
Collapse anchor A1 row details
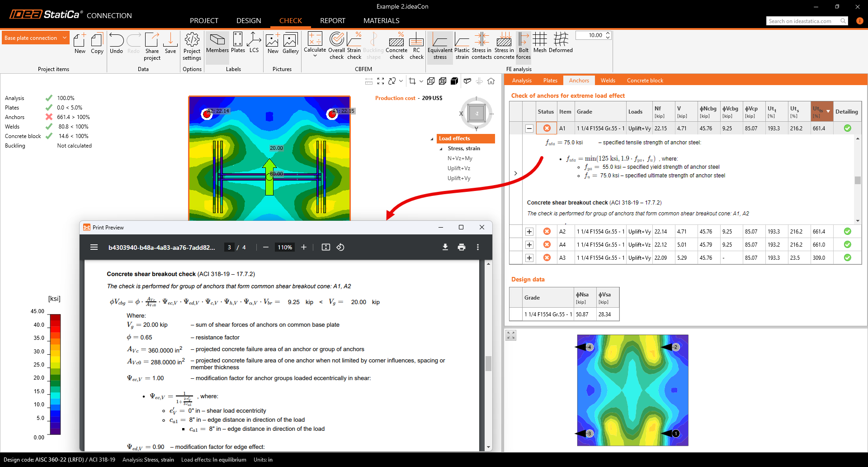(529, 129)
